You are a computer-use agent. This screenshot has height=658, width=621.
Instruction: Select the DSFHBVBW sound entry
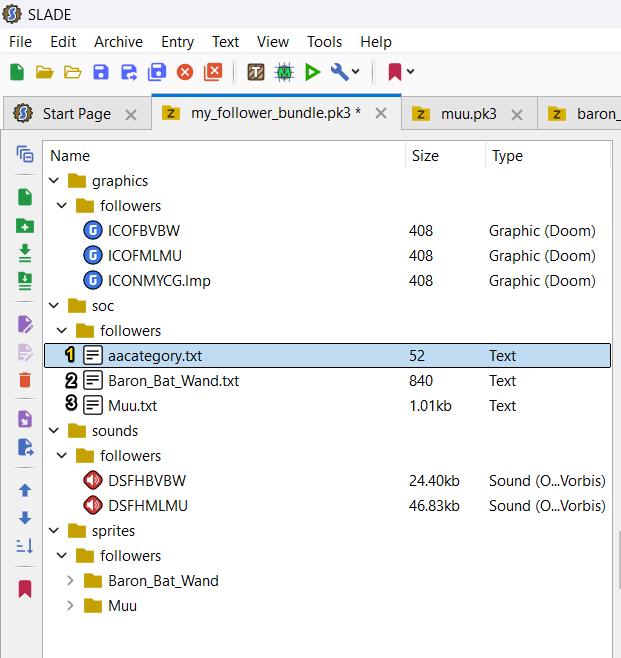327,480
